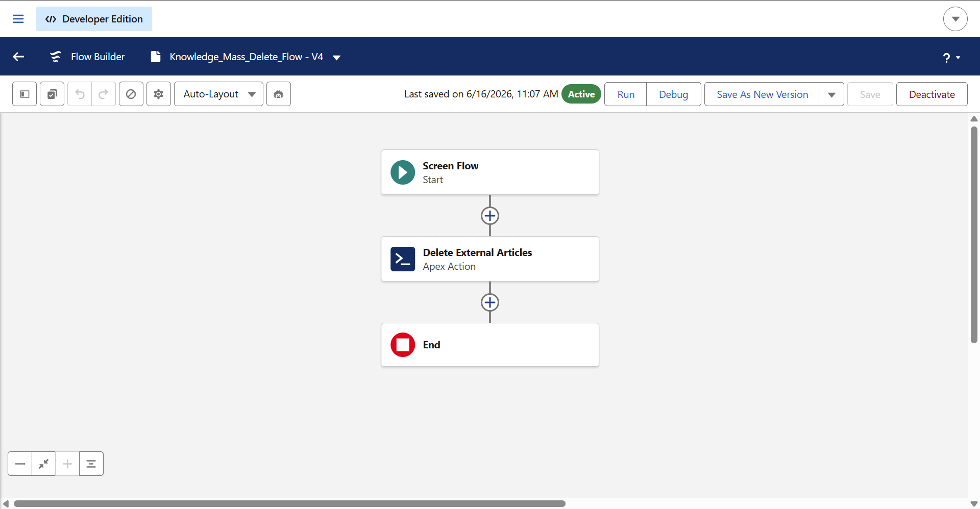This screenshot has height=509, width=980.
Task: Click the Debug button
Action: pos(673,94)
